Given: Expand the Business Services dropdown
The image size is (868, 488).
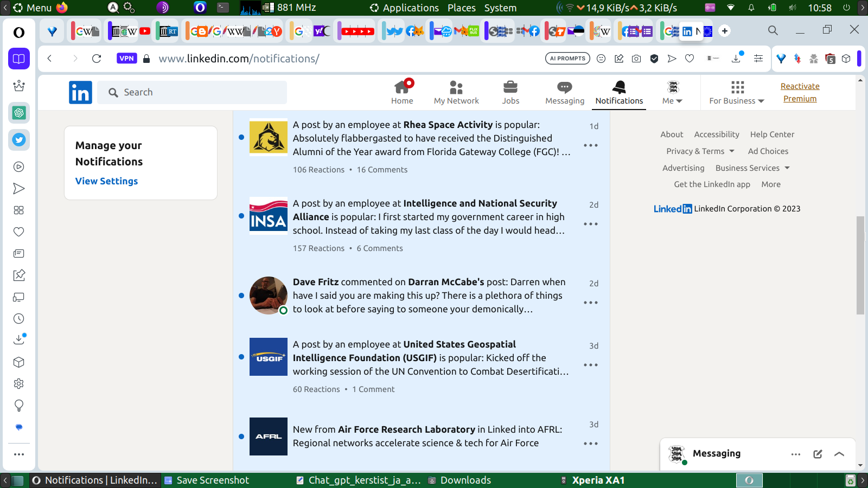Looking at the screenshot, I should [x=752, y=168].
